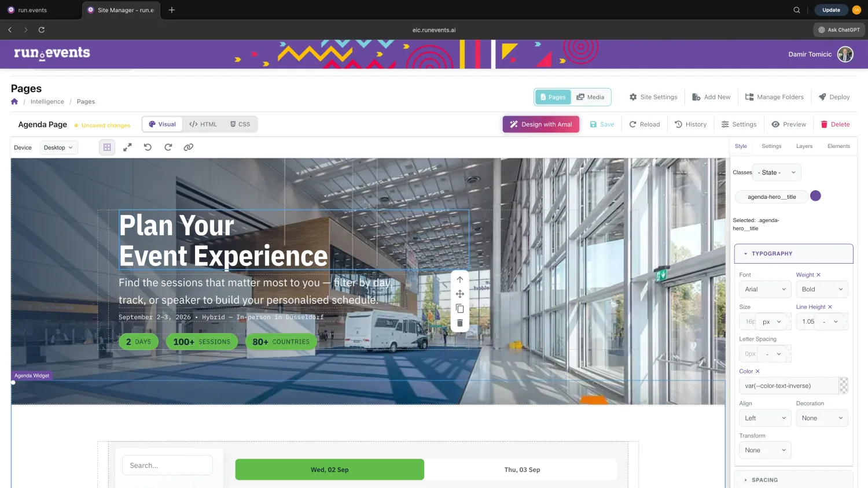
Task: Switch editor to CSS mode
Action: point(240,124)
